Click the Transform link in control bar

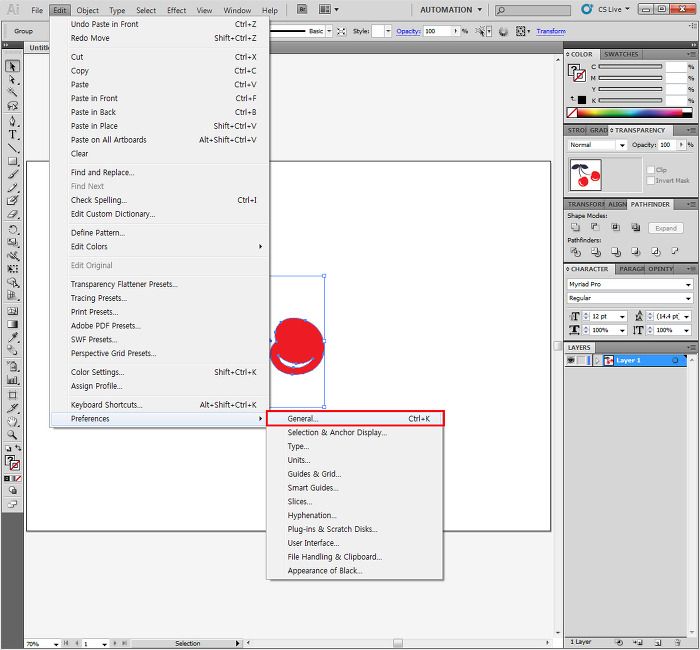pos(551,31)
